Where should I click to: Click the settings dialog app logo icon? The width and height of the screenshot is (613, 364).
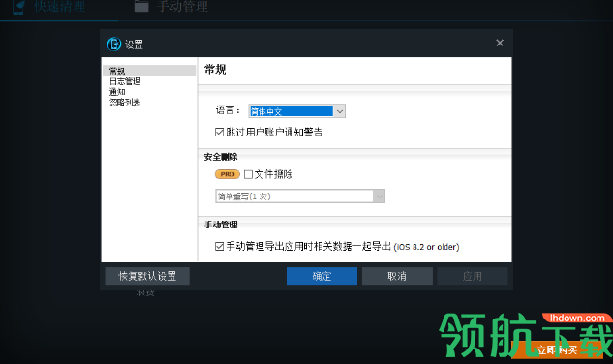tap(114, 45)
